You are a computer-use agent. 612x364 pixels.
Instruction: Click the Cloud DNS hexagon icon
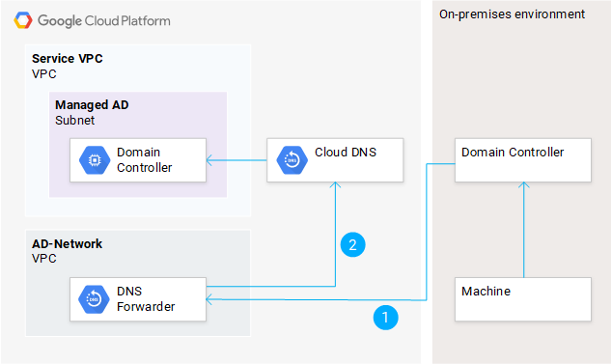pyautogui.click(x=292, y=160)
